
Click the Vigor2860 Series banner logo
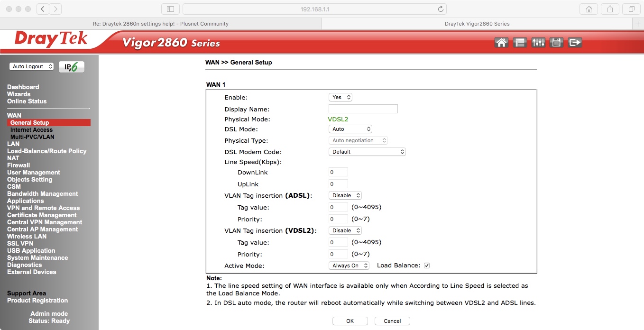[171, 43]
